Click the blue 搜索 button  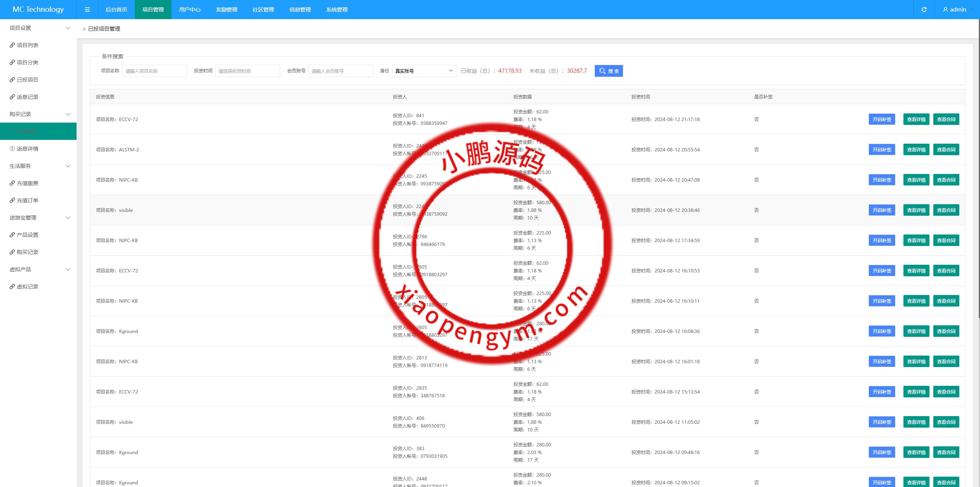pyautogui.click(x=608, y=71)
